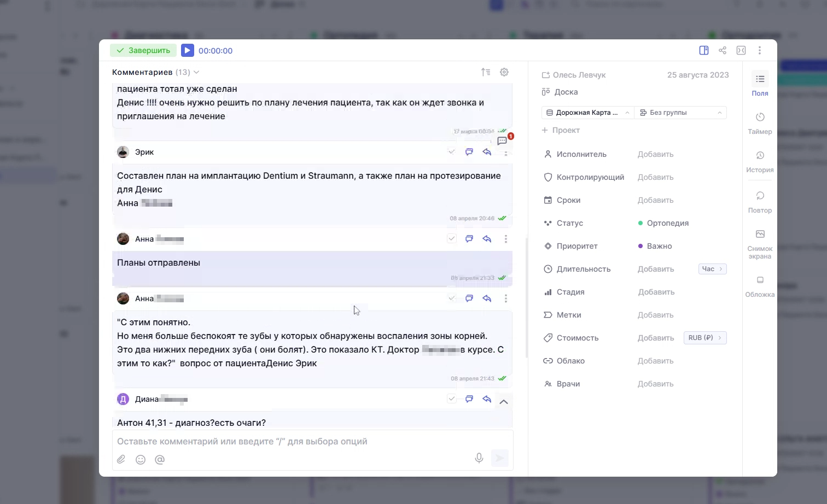Open the Таймер tab in sidebar
This screenshot has width=827, height=504.
click(760, 124)
